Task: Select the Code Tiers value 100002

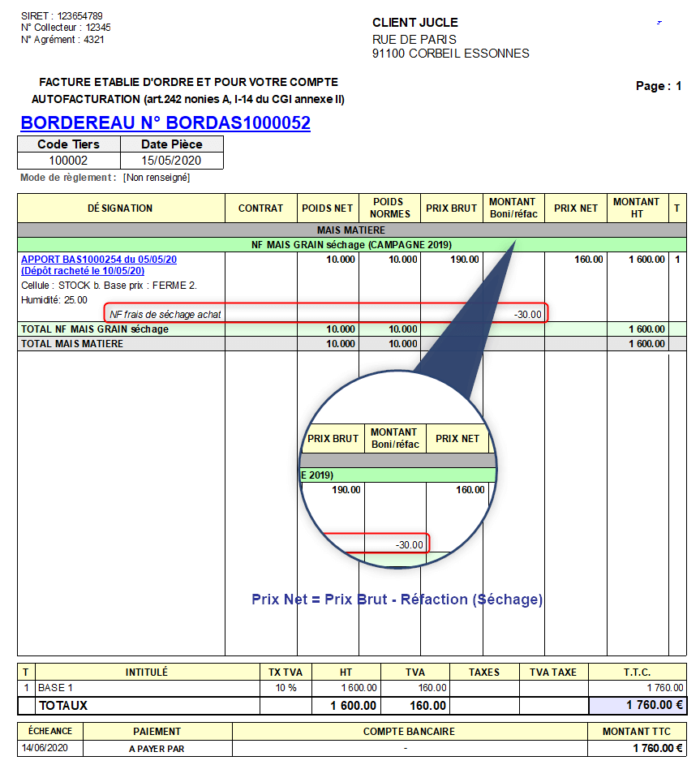Action: pyautogui.click(x=68, y=161)
